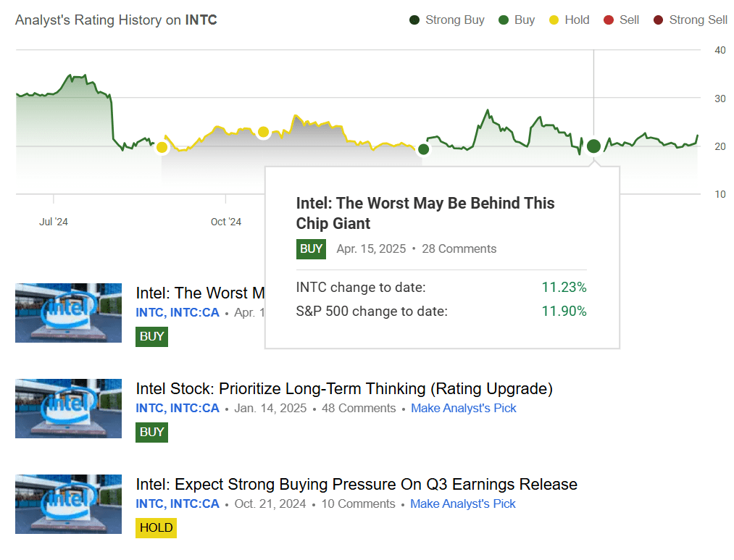The width and height of the screenshot is (734, 560).
Task: Click the BUY badge under the first article
Action: click(151, 336)
